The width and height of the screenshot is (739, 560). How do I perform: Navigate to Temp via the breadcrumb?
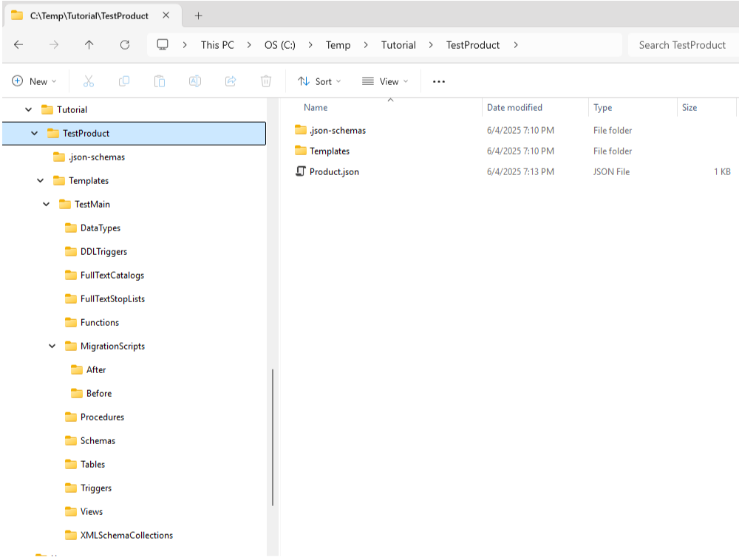coord(338,44)
